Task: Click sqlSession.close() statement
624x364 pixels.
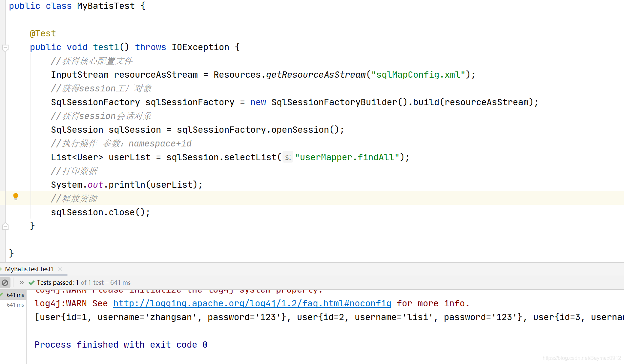Action: (100, 212)
